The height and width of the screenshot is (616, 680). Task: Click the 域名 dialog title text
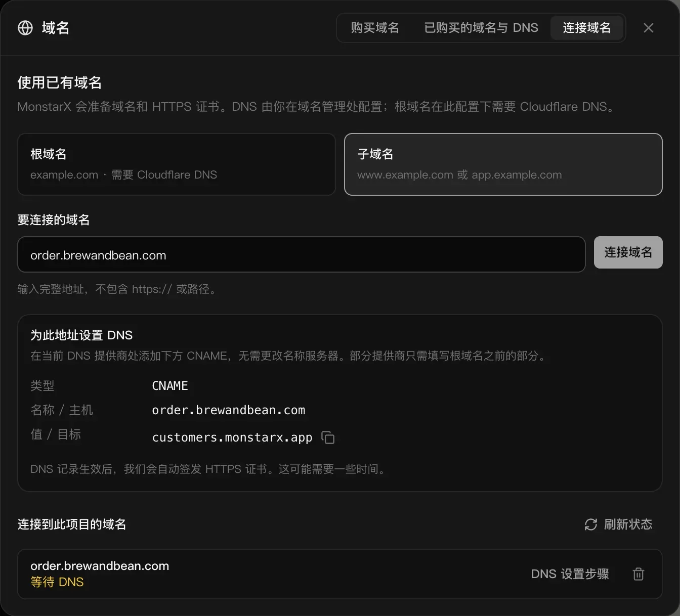tap(55, 28)
